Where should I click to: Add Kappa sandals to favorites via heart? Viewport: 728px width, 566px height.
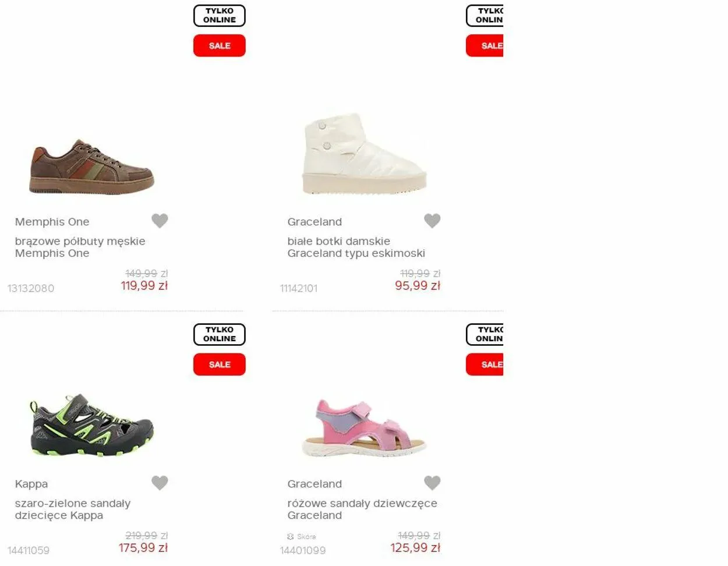point(160,483)
